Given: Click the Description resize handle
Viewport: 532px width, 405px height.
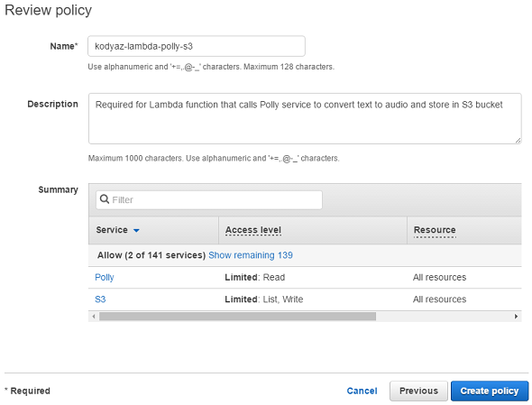Looking at the screenshot, I should click(x=518, y=140).
